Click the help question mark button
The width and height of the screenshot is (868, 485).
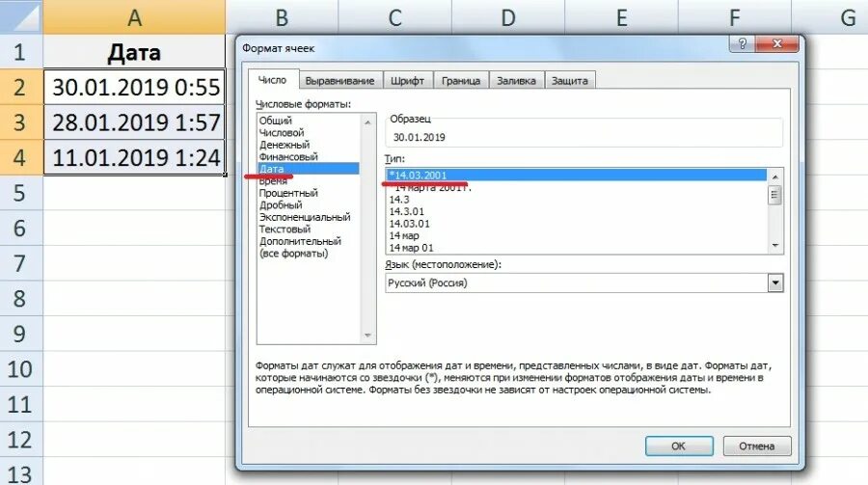click(x=742, y=43)
